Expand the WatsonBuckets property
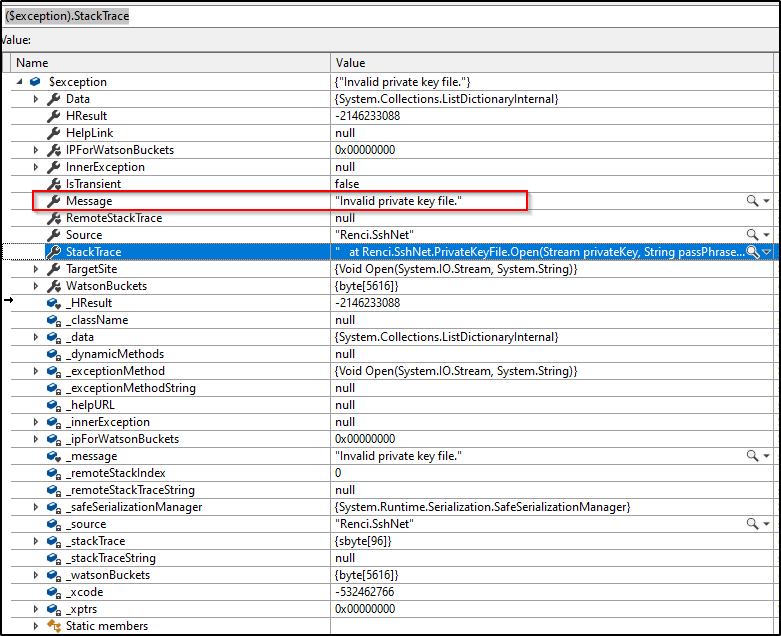This screenshot has height=636, width=781. pos(36,286)
